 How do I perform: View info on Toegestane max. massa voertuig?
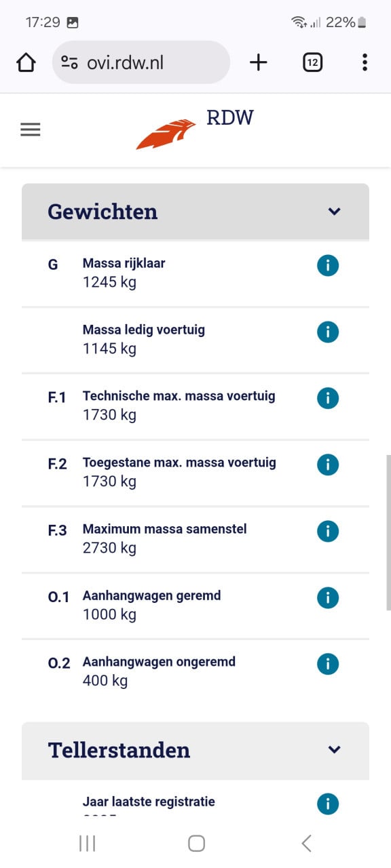(327, 465)
